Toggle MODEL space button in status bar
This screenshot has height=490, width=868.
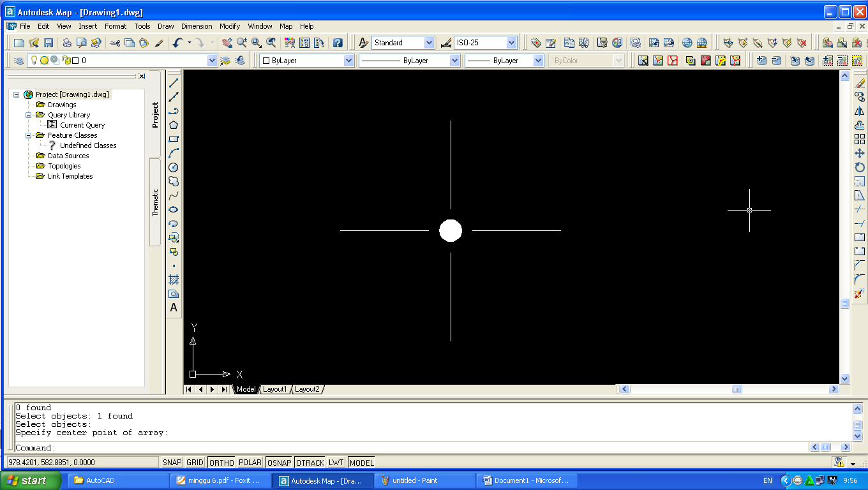pyautogui.click(x=362, y=463)
